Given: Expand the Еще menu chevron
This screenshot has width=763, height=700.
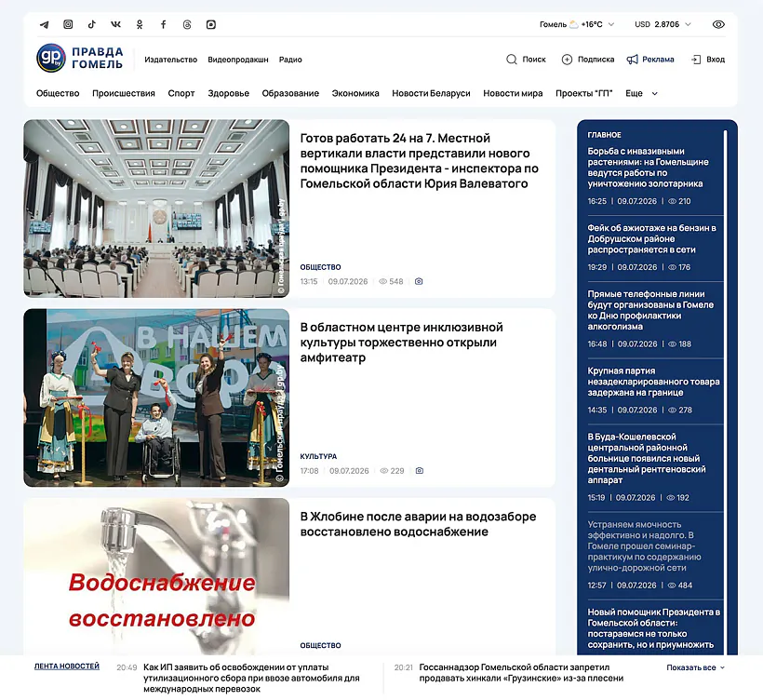Looking at the screenshot, I should [x=655, y=93].
